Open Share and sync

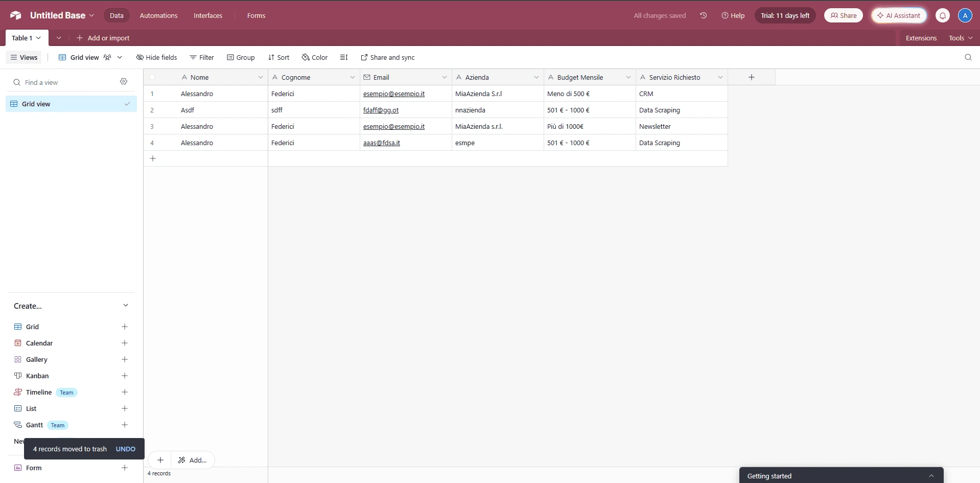coord(388,57)
